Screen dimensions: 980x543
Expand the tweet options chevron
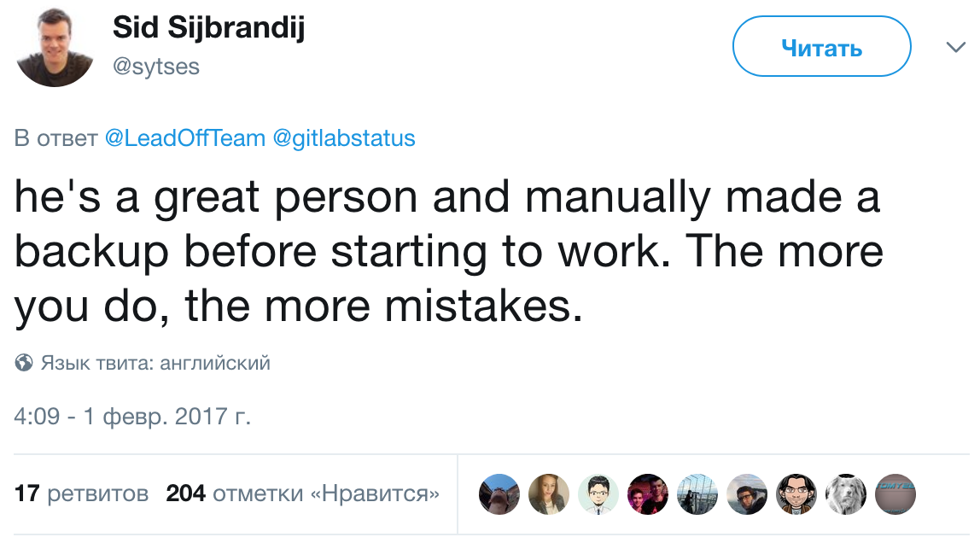pyautogui.click(x=955, y=48)
